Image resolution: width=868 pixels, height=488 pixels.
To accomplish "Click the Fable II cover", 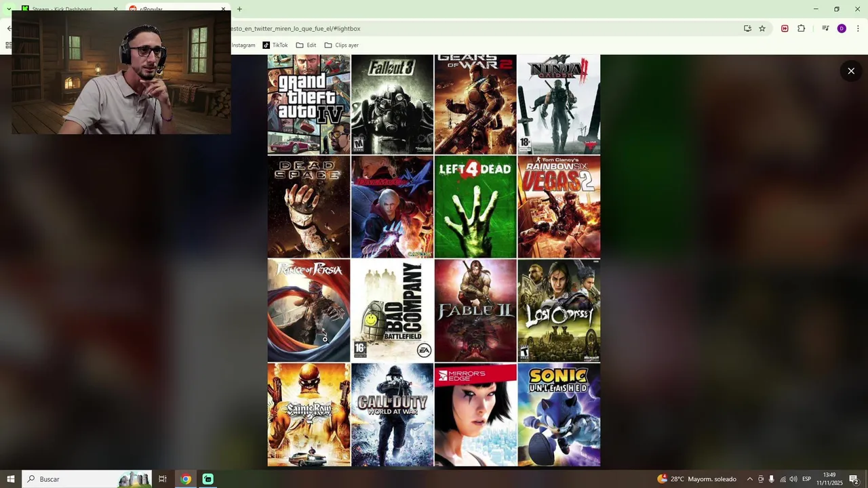I will pyautogui.click(x=475, y=311).
